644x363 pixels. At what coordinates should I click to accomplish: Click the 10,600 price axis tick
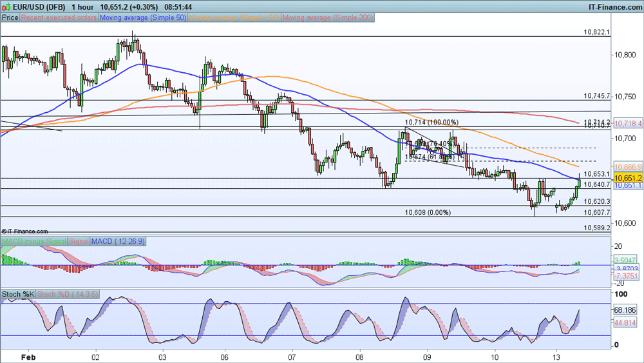[x=625, y=223]
